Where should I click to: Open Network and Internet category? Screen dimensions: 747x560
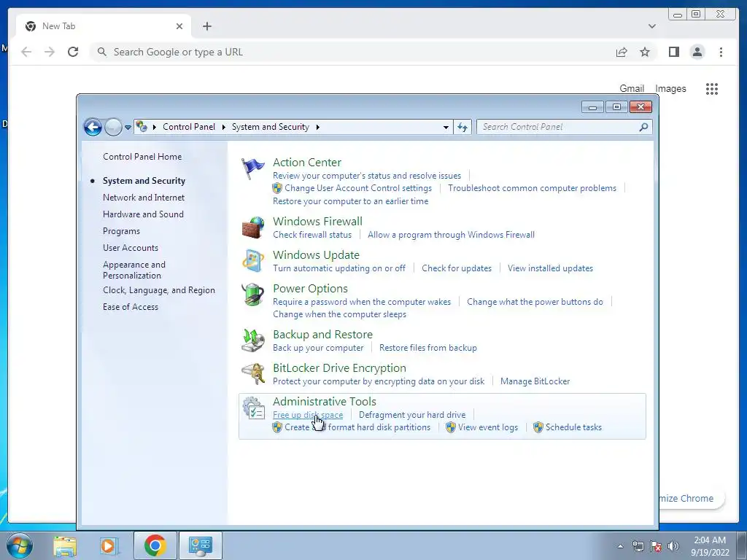point(144,197)
